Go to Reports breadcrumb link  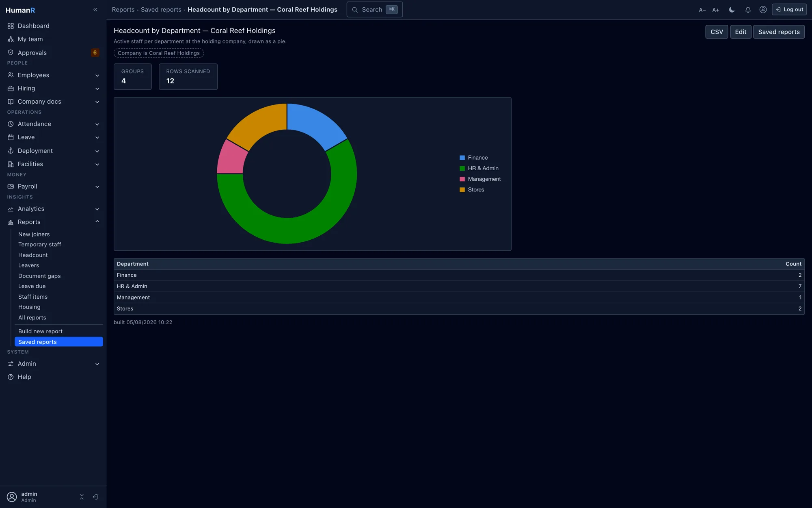click(123, 10)
